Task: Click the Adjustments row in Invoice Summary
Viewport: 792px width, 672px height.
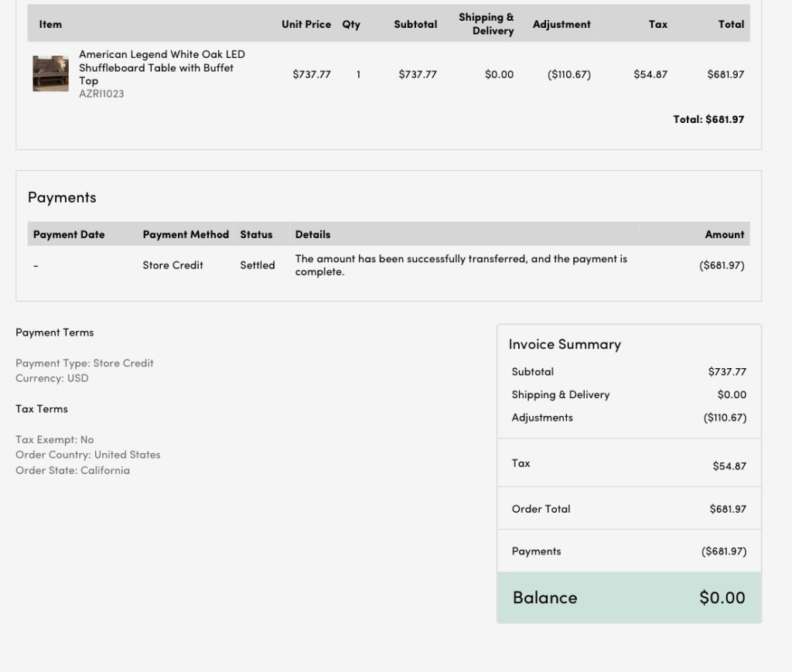Action: (628, 418)
